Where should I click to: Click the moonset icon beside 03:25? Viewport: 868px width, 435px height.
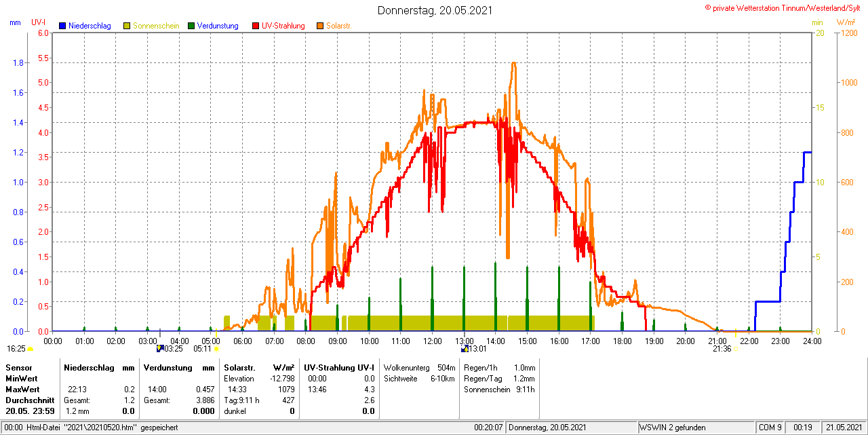(159, 348)
